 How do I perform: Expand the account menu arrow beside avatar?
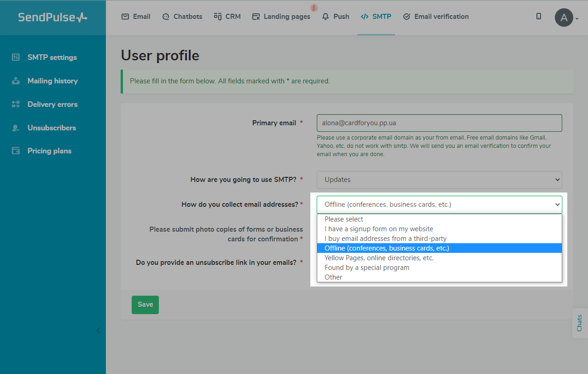click(576, 19)
